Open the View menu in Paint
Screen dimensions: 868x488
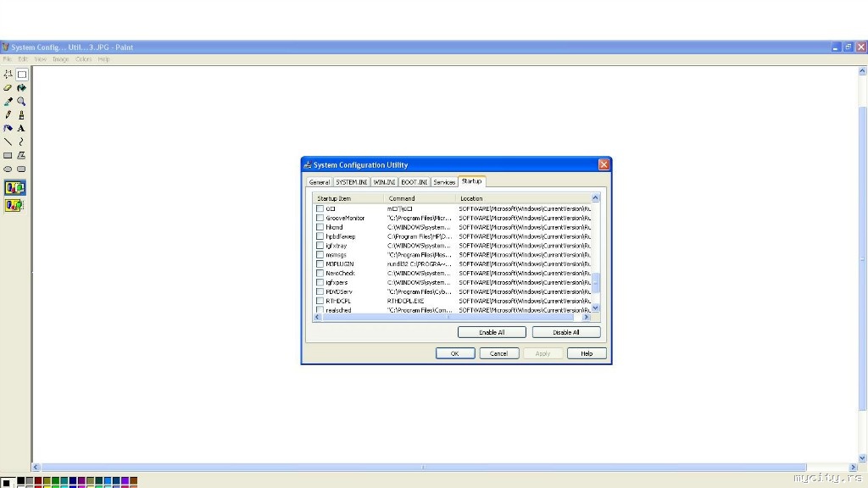tap(41, 59)
